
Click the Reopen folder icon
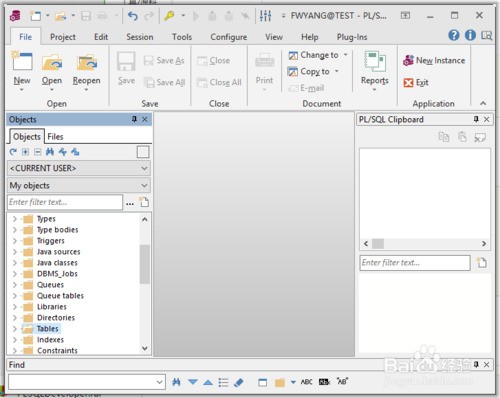tap(87, 62)
